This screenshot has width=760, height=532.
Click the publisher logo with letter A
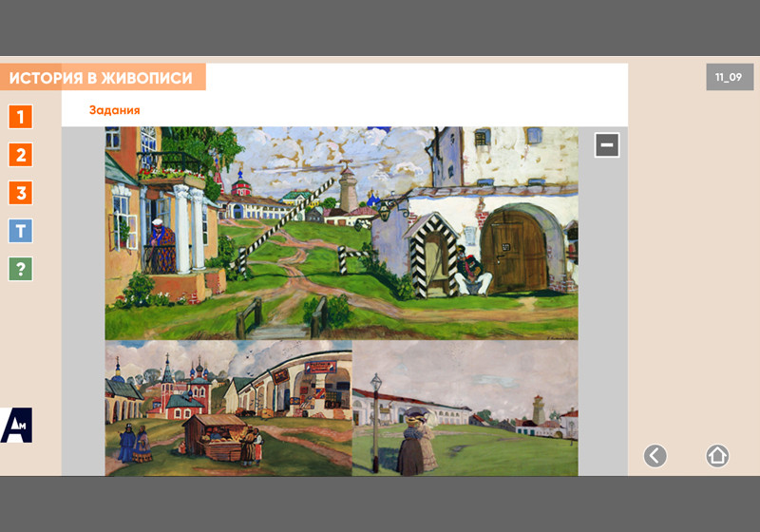coord(16,425)
